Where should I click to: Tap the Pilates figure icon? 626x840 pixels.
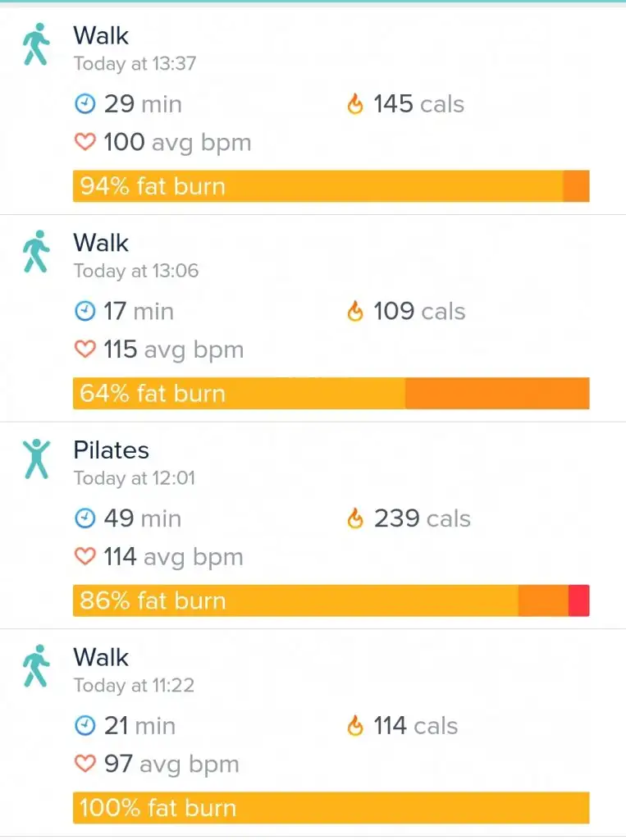35,459
